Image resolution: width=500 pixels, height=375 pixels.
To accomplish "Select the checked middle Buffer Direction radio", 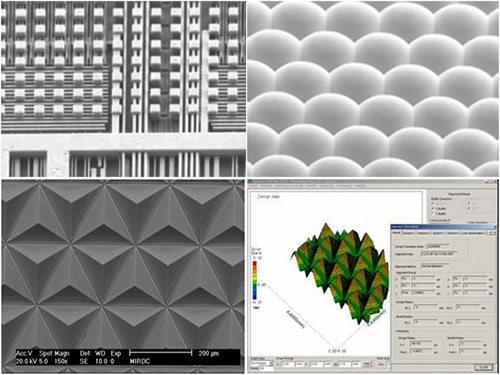I will pyautogui.click(x=433, y=208).
